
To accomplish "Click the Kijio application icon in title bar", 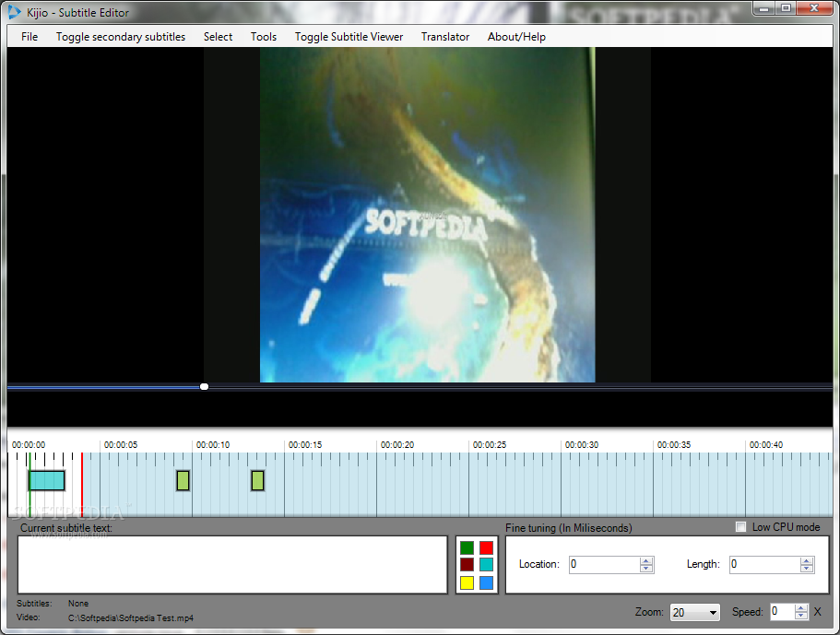I will coord(14,12).
